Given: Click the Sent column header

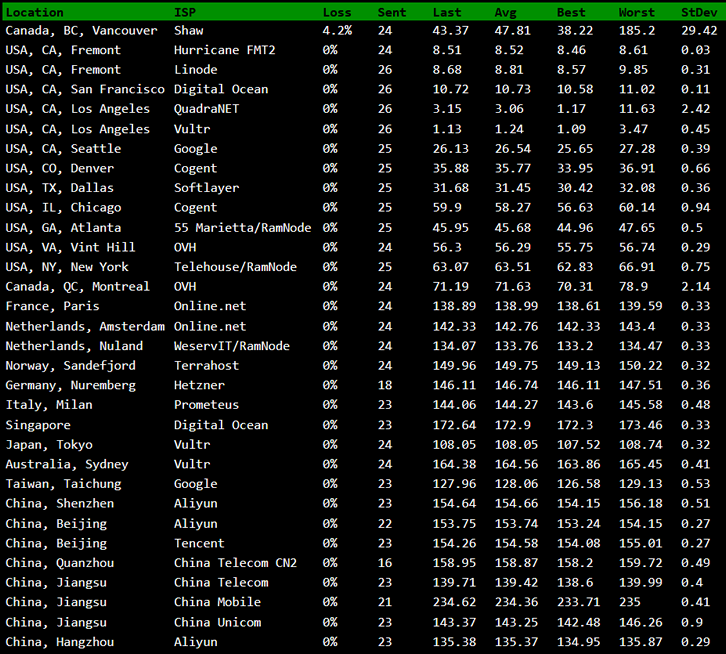Looking at the screenshot, I should 392,13.
